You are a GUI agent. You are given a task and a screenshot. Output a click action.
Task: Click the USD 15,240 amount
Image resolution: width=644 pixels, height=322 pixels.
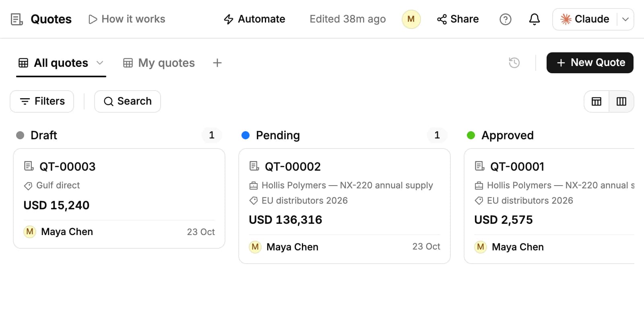pos(56,205)
